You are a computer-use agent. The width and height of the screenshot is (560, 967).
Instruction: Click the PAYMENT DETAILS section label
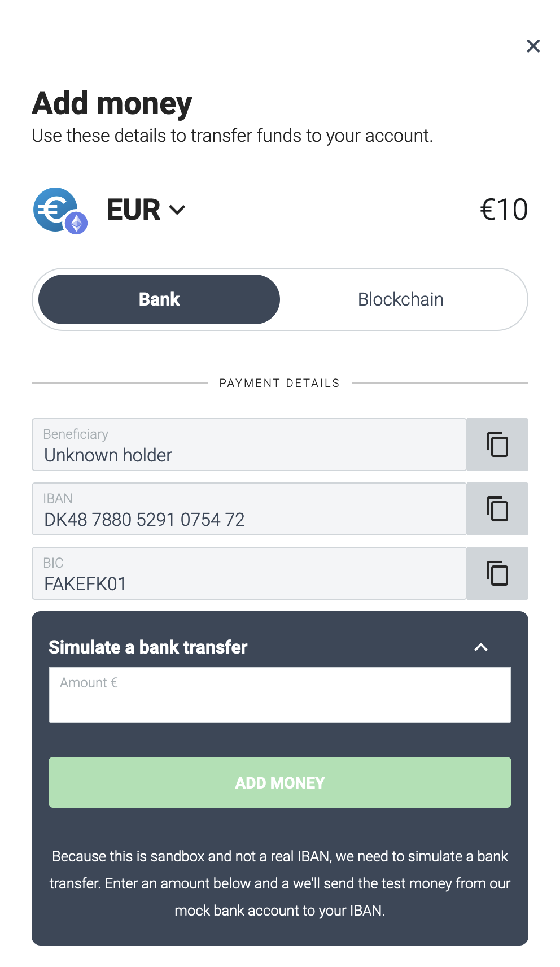click(279, 383)
